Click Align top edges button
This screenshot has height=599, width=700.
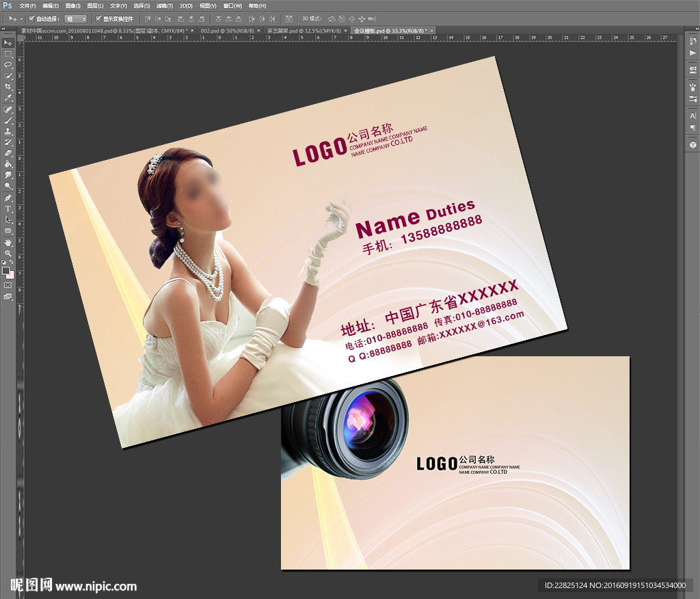(148, 18)
